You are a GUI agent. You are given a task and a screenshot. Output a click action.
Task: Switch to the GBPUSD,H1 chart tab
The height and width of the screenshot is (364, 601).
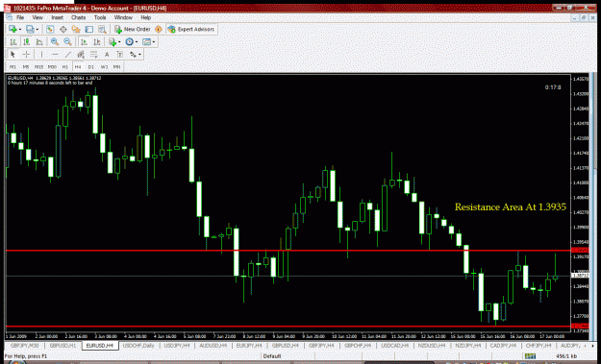tap(63, 345)
